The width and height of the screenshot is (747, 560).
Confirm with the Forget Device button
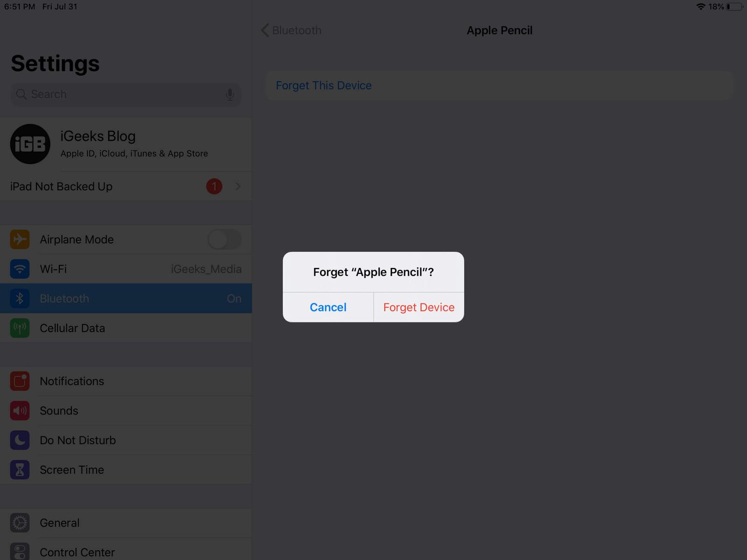[x=419, y=307]
